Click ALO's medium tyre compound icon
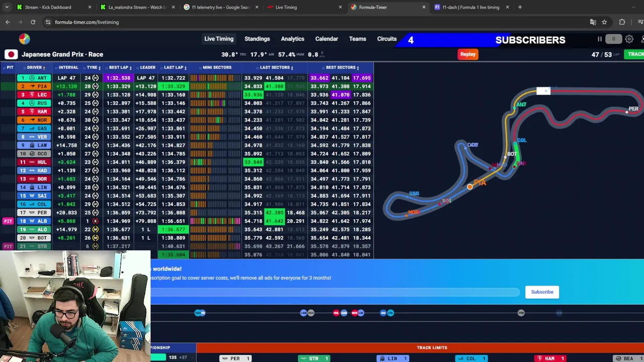This screenshot has height=362, width=644. click(x=95, y=229)
